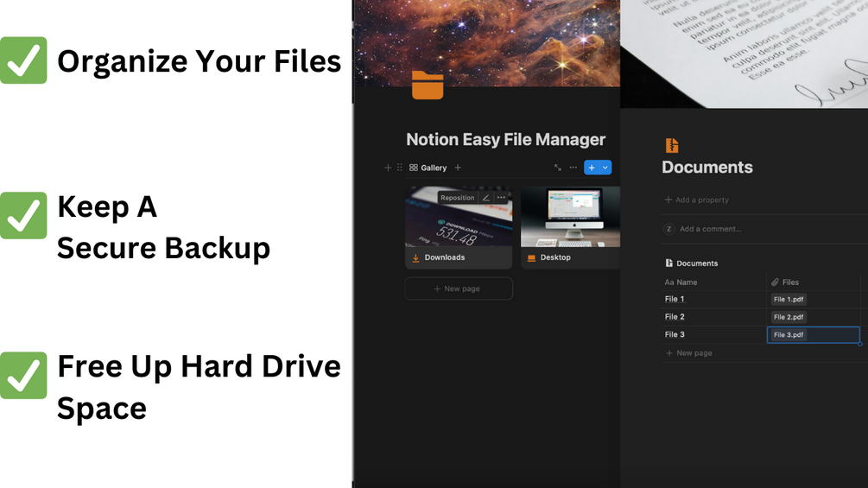868x488 pixels.
Task: Click the six-dot handle beside Gallery
Action: click(x=400, y=168)
